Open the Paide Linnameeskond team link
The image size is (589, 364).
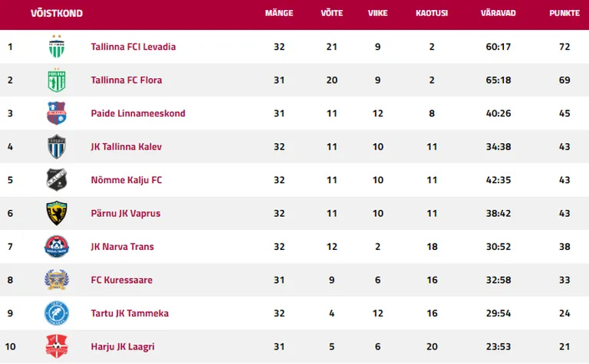tap(138, 113)
